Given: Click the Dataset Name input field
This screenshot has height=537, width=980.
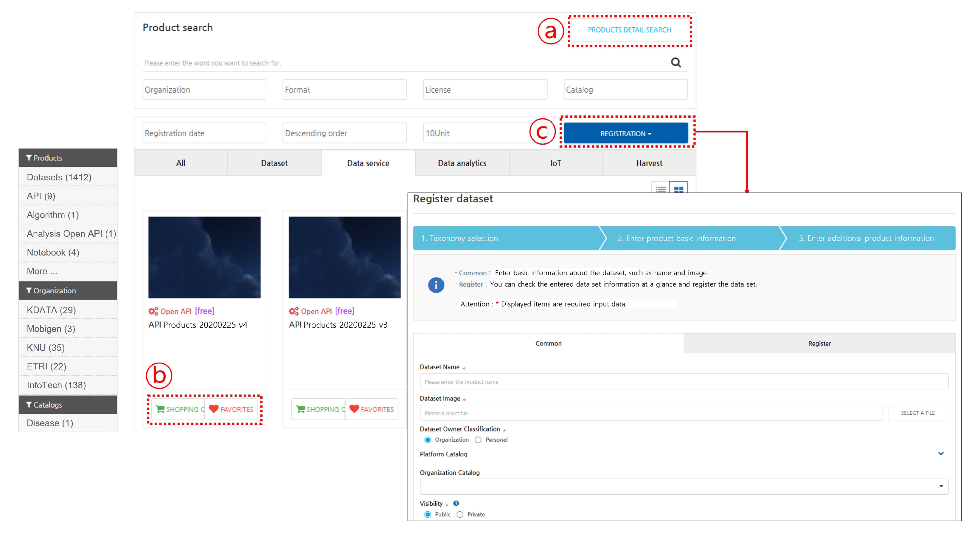Looking at the screenshot, I should [x=684, y=382].
